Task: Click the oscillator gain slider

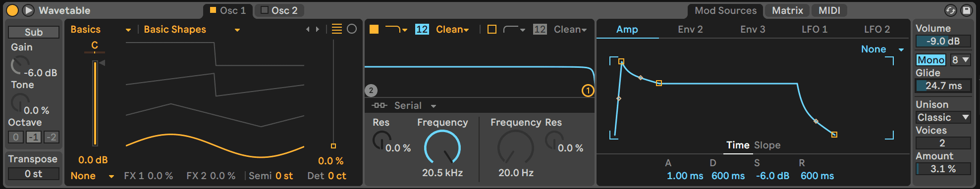Action: (x=95, y=103)
